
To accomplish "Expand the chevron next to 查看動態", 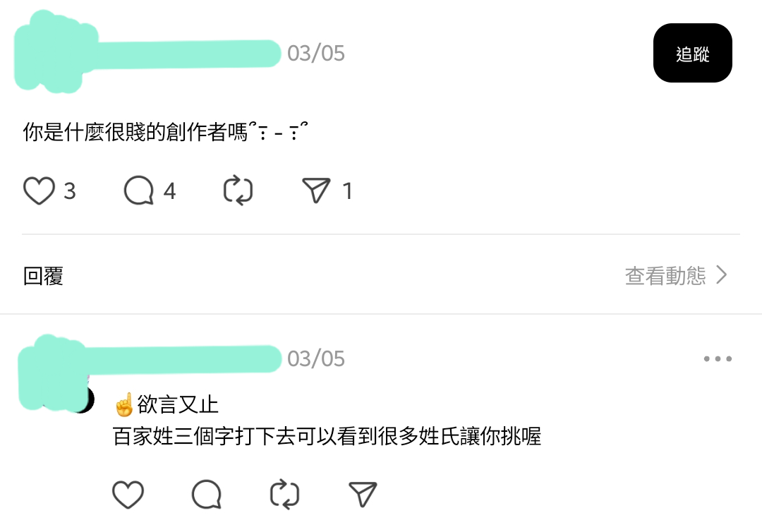I will tap(722, 275).
